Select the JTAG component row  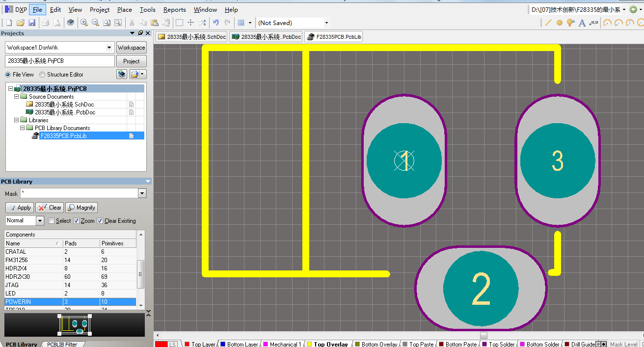pyautogui.click(x=70, y=285)
